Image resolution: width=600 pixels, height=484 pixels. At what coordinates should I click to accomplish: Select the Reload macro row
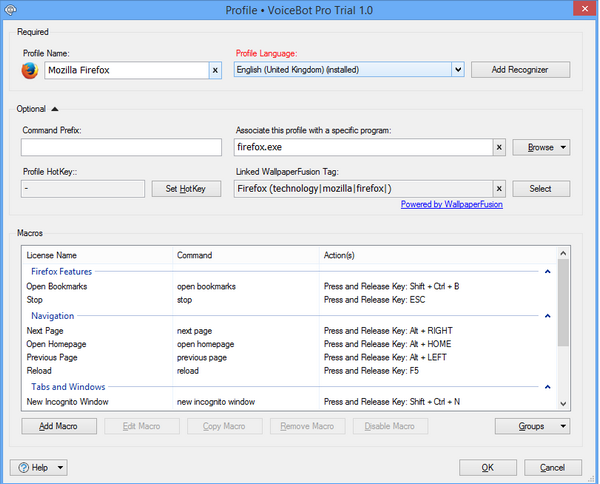[x=290, y=371]
